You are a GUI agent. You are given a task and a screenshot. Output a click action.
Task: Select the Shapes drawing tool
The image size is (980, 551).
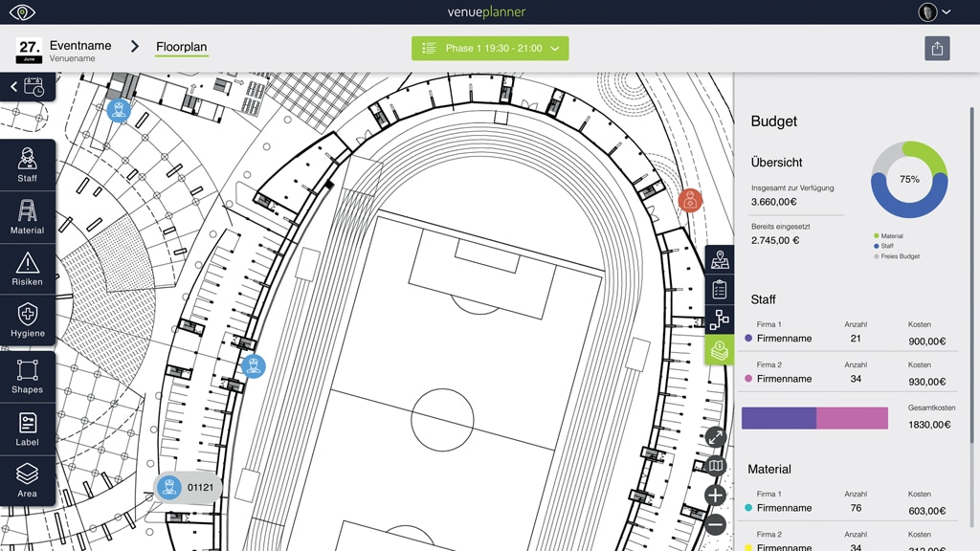(x=27, y=376)
